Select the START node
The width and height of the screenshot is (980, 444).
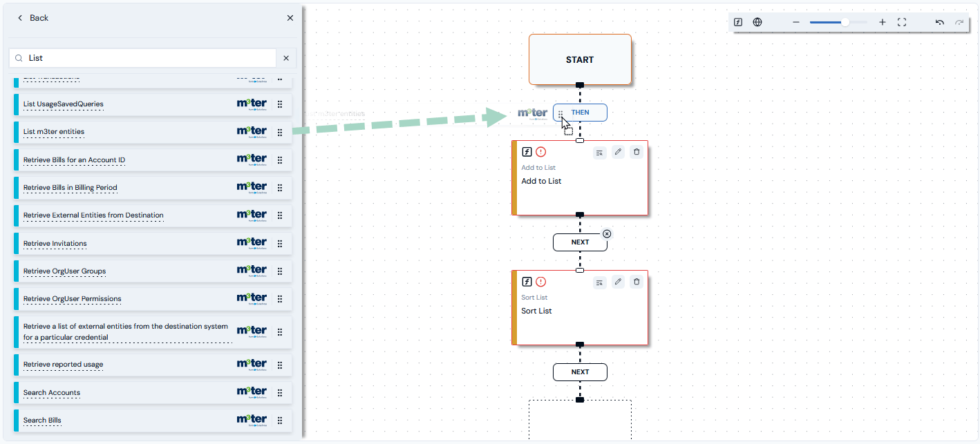click(x=580, y=59)
